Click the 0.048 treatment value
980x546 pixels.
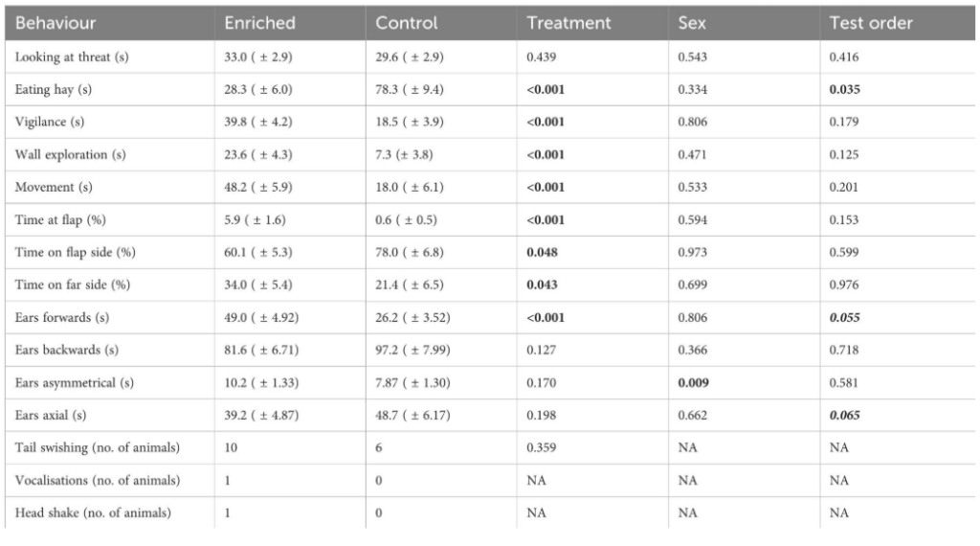pyautogui.click(x=543, y=253)
